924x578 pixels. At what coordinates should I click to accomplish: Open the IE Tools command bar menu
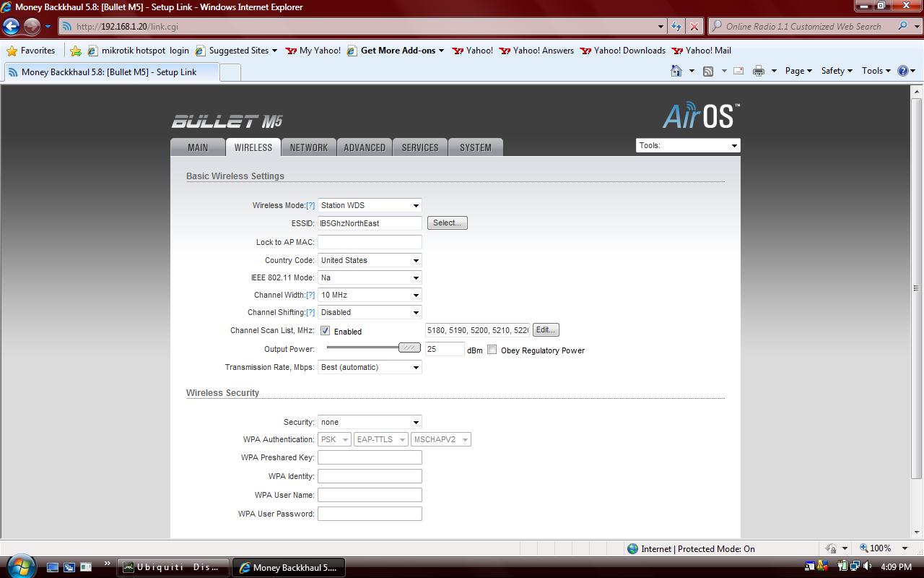[x=876, y=71]
